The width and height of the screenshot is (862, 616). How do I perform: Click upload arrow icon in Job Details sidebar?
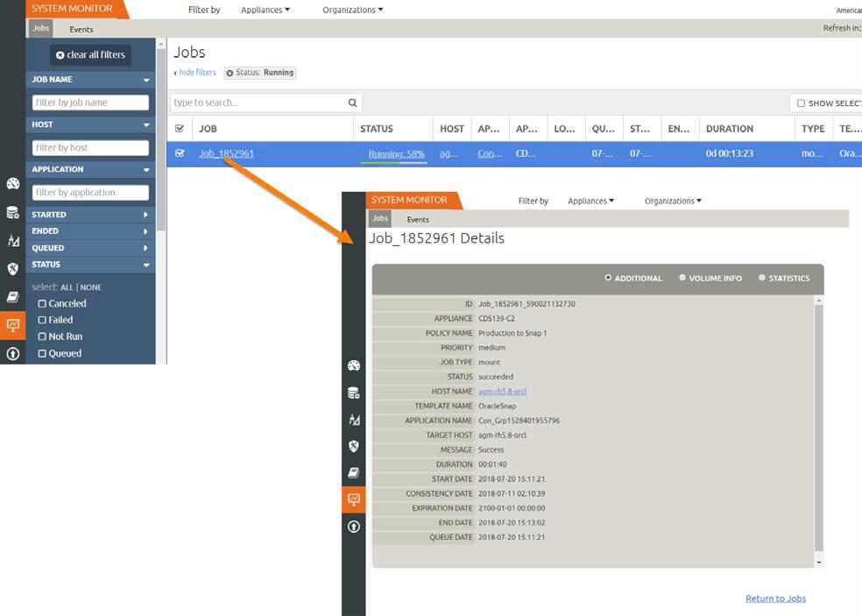(x=354, y=527)
